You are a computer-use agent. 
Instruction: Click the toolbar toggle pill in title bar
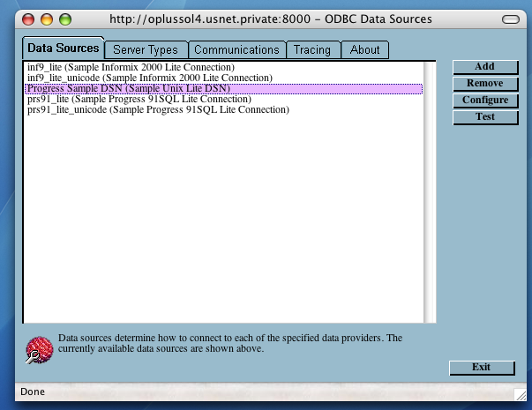(510, 19)
